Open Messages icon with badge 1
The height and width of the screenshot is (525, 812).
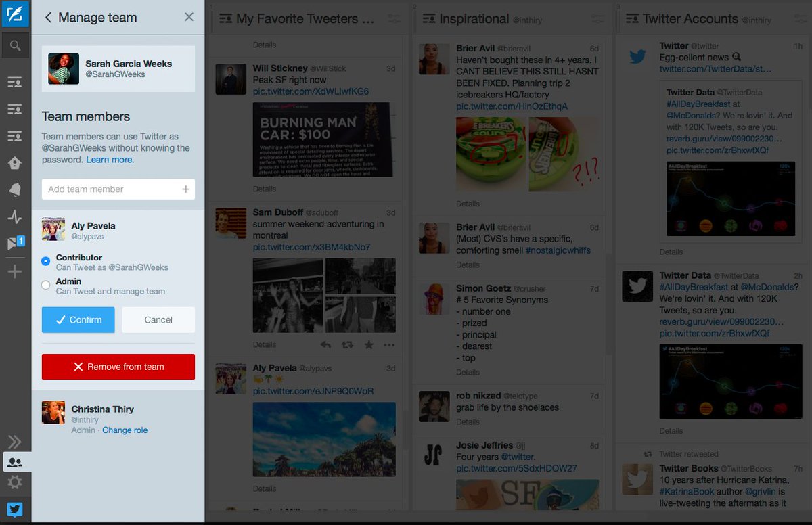[16, 244]
